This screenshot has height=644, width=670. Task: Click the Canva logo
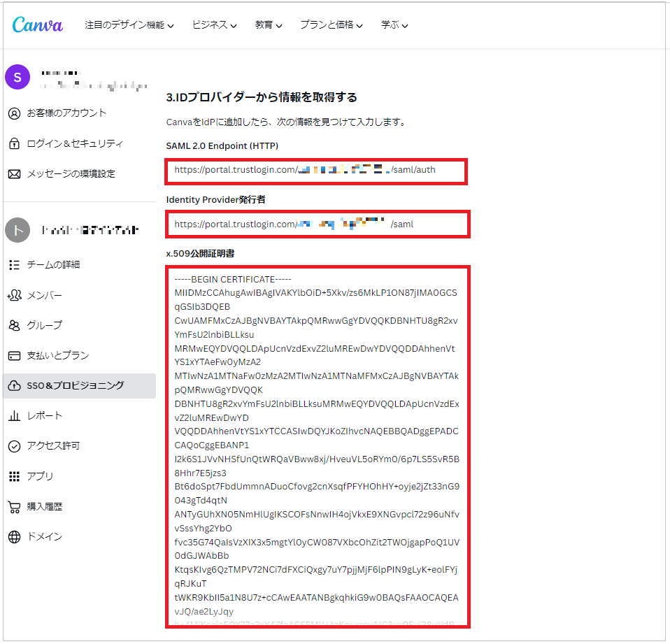pyautogui.click(x=38, y=24)
